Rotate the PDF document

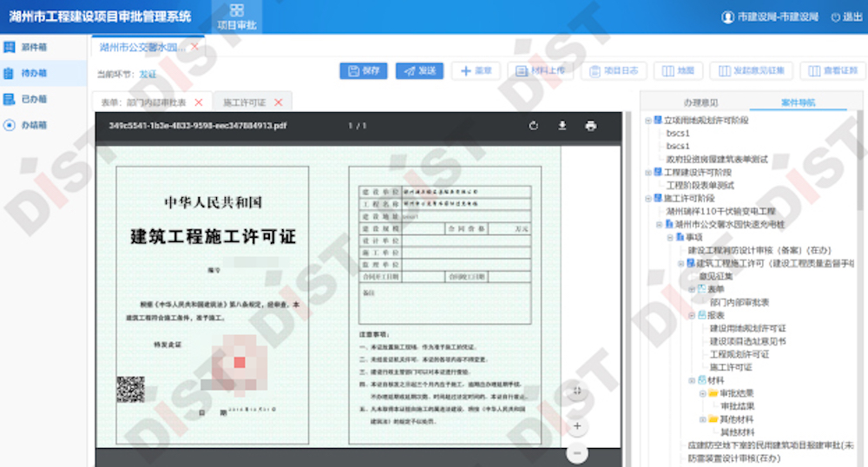pos(533,126)
